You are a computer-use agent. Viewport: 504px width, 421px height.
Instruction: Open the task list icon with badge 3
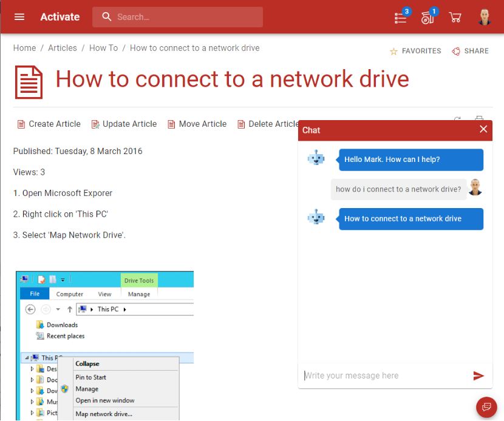pyautogui.click(x=401, y=18)
